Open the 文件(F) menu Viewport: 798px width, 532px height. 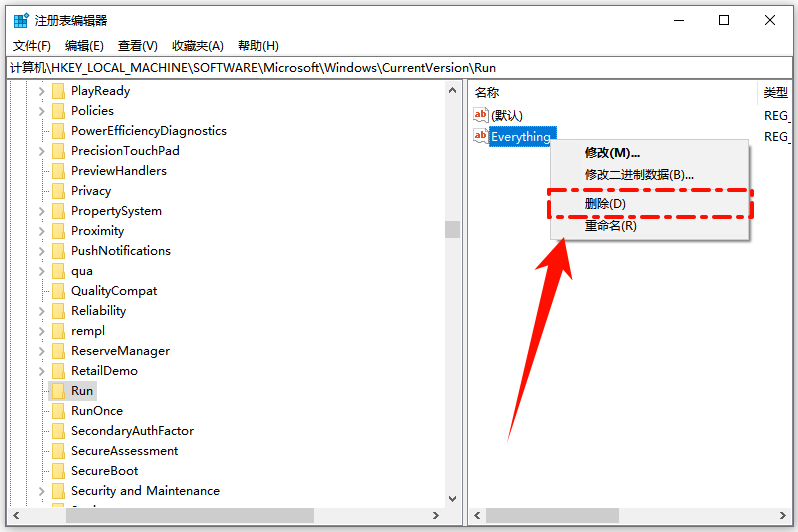32,46
